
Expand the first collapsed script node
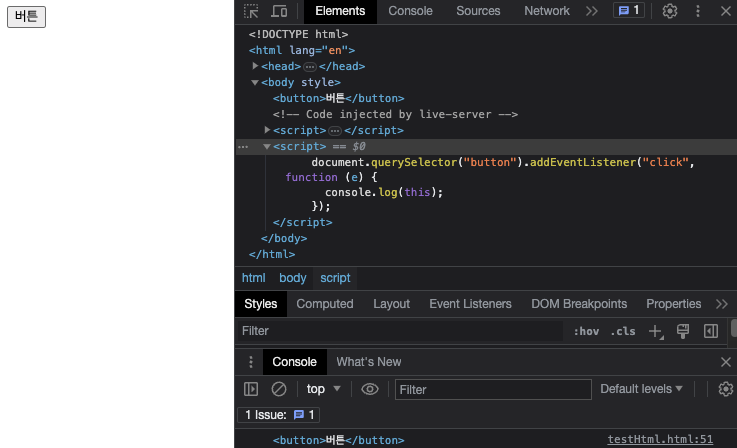tap(267, 130)
